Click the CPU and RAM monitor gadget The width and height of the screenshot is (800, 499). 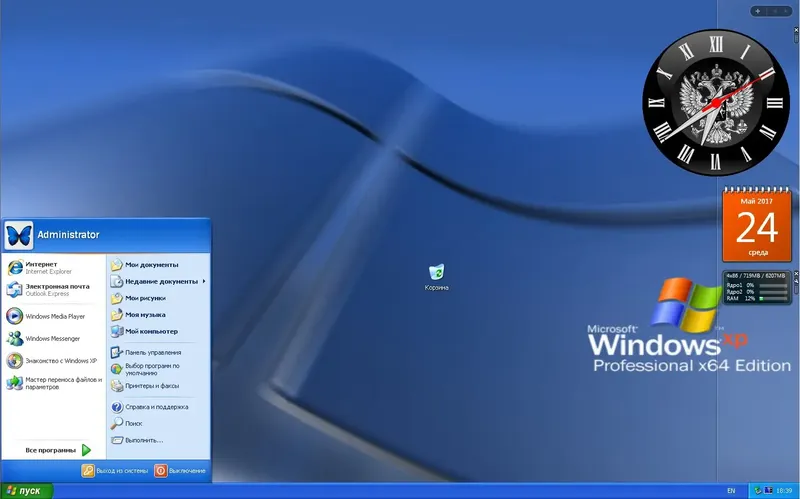click(757, 288)
